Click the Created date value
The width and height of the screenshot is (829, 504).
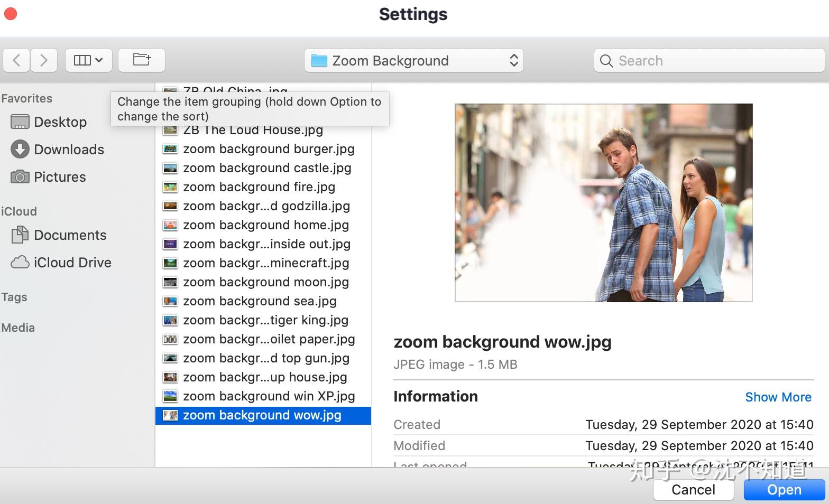699,425
